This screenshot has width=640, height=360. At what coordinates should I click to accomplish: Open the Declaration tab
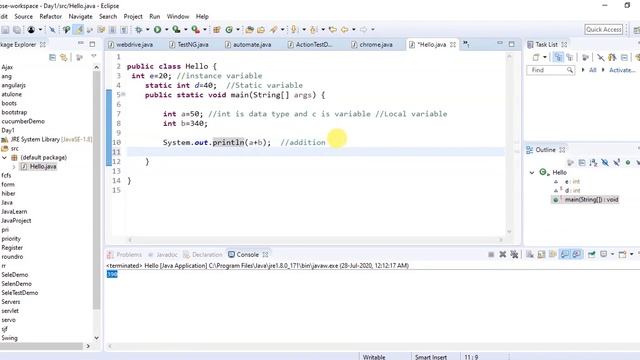coord(203,254)
